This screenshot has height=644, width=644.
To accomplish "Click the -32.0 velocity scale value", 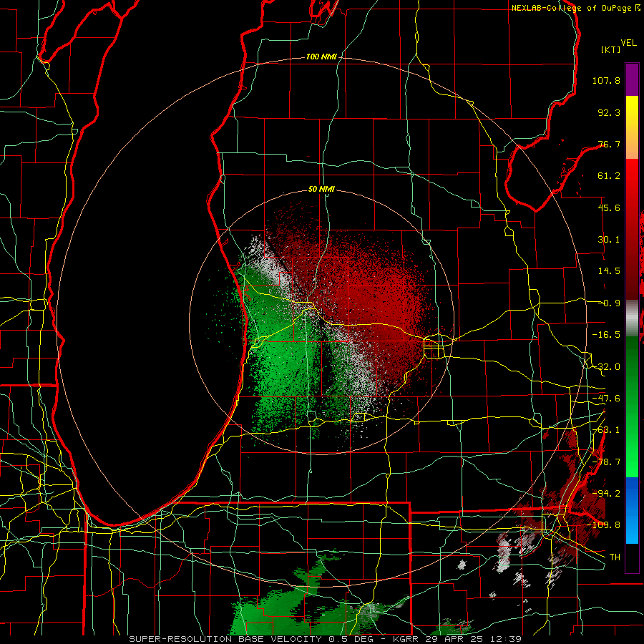I will pos(606,367).
